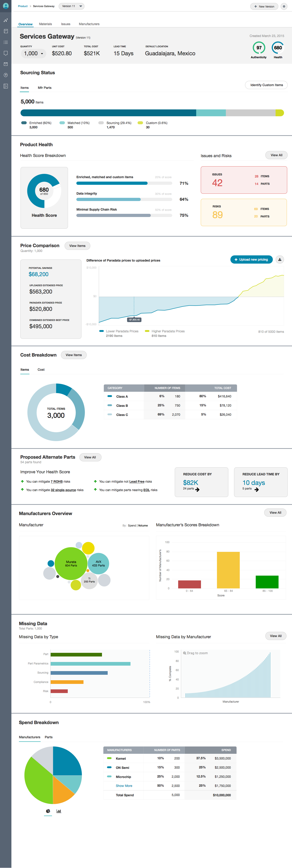
Task: Expand the Quantity 1,000 dropdown
Action: (33, 54)
